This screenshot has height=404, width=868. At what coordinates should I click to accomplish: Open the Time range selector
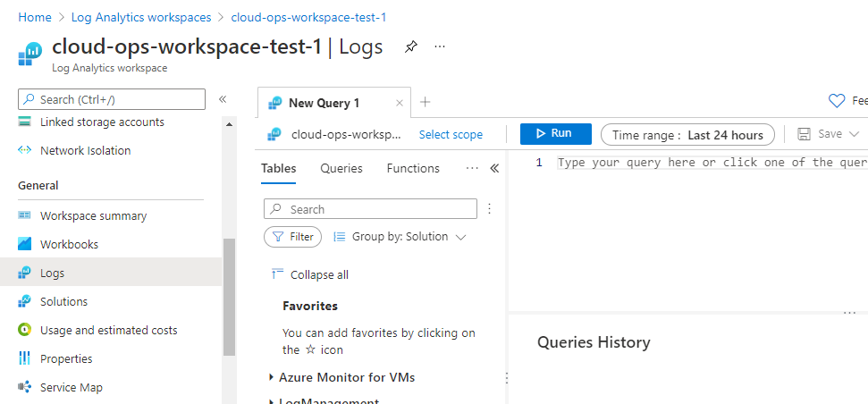coord(687,134)
